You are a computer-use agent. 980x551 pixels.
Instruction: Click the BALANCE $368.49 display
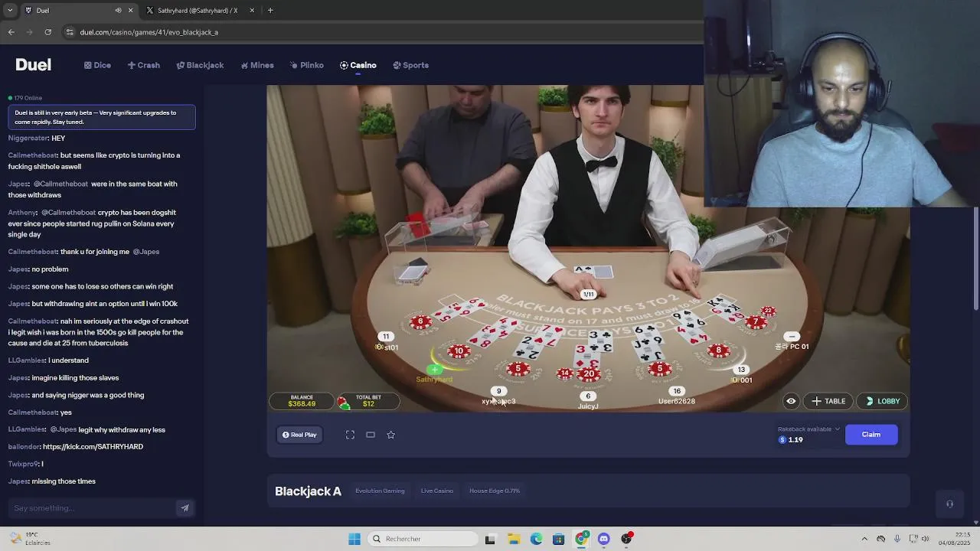[x=302, y=401]
